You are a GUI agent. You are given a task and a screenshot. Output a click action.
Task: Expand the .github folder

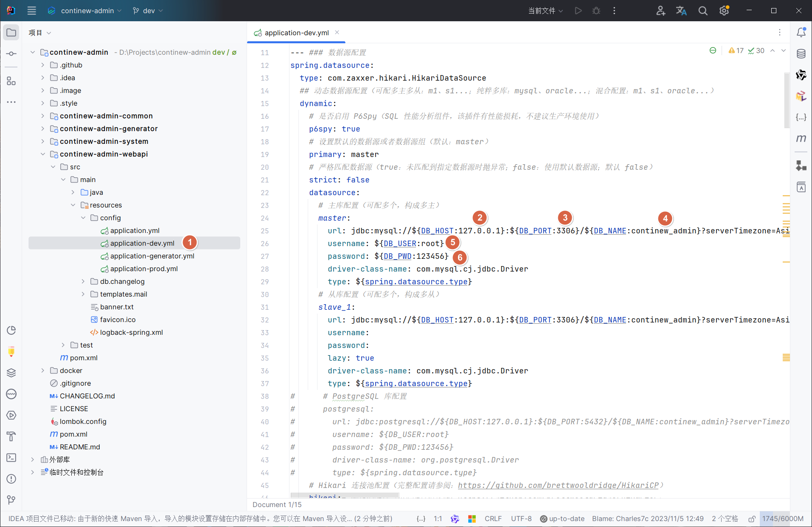(42, 65)
